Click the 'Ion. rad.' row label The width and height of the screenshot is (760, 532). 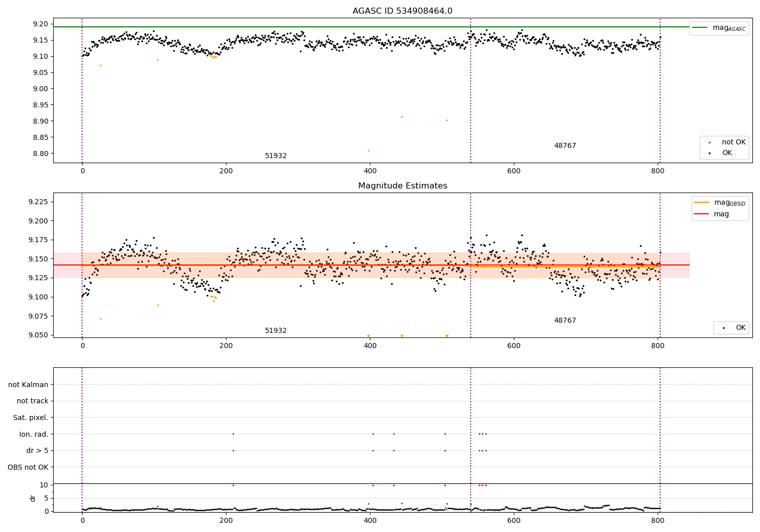pos(34,434)
